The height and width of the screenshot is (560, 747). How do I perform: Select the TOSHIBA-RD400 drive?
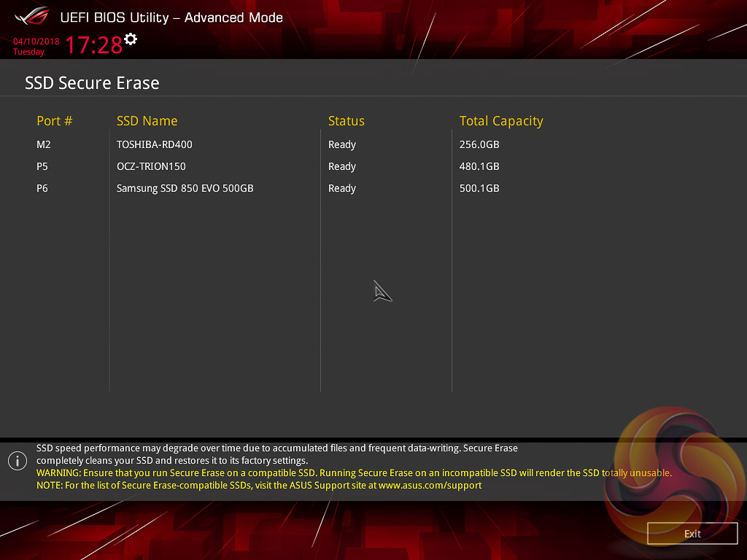(x=155, y=144)
